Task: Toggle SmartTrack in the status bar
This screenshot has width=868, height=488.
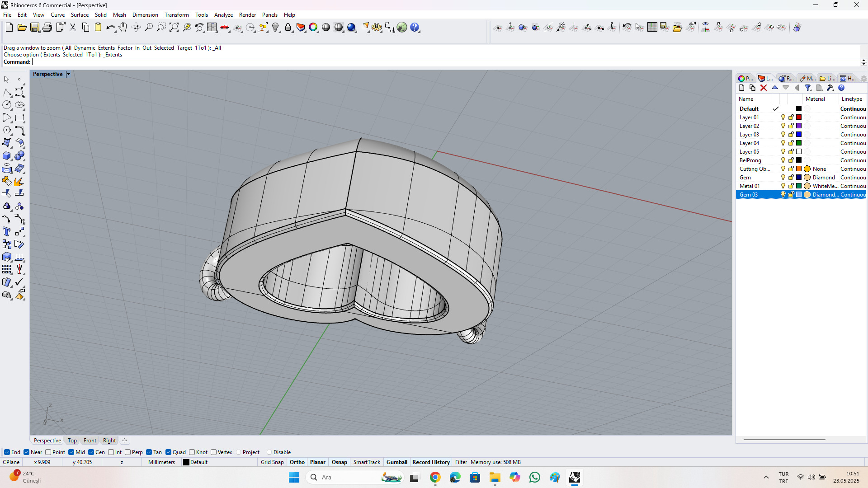Action: [367, 462]
